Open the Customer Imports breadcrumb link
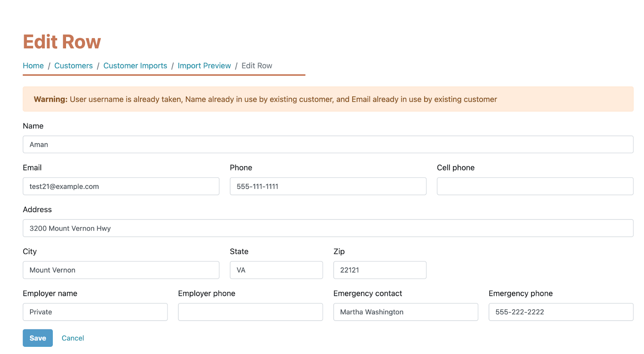 coord(135,66)
